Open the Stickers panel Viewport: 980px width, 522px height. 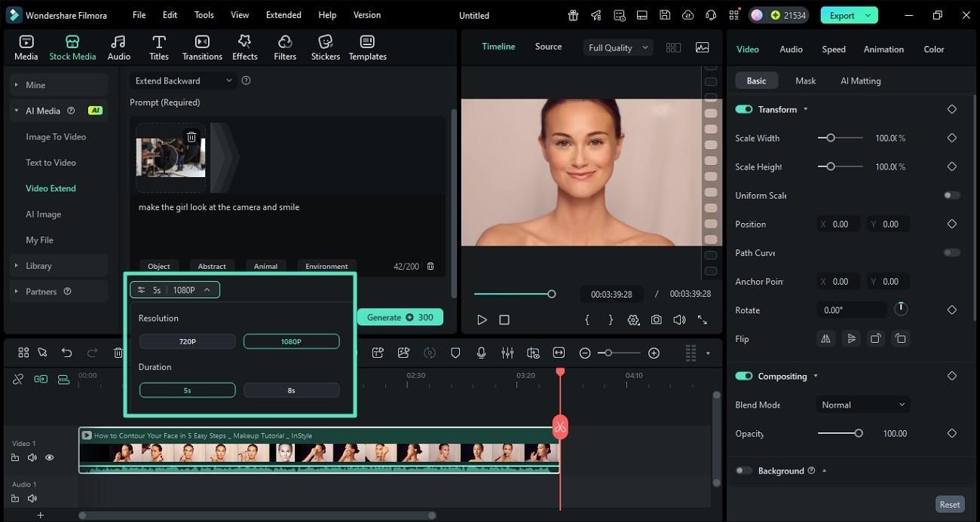click(x=325, y=46)
